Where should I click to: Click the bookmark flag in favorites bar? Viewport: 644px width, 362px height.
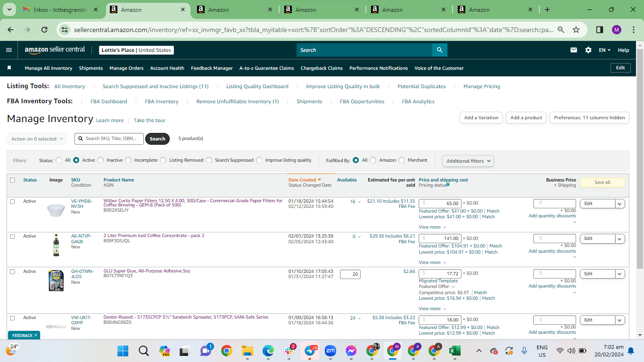9,68
